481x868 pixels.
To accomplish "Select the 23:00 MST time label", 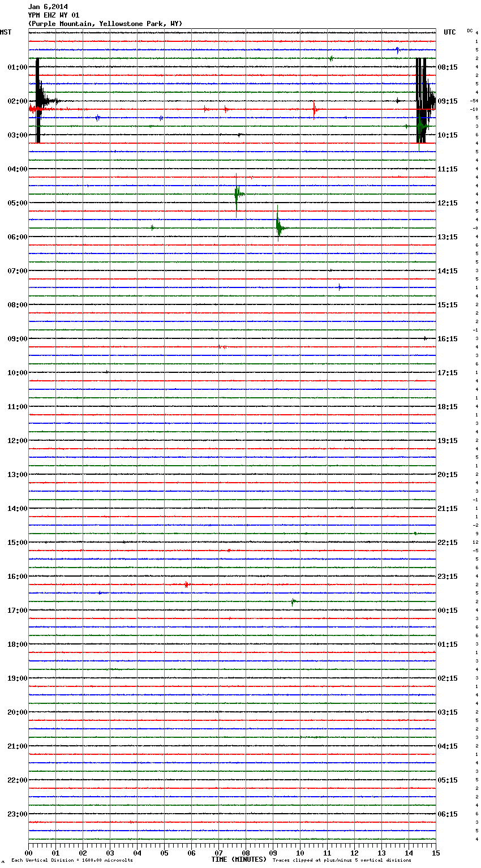I will point(18,814).
